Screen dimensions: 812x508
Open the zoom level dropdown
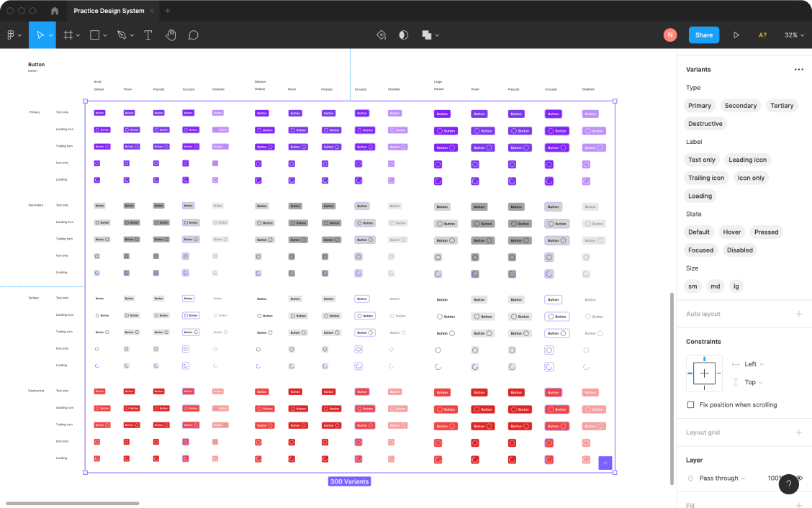click(x=793, y=35)
